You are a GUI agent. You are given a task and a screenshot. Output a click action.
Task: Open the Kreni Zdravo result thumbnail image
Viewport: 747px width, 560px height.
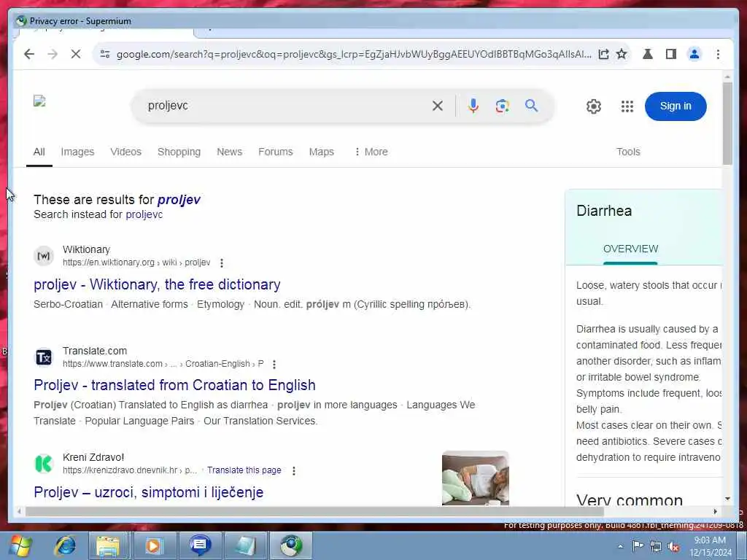pyautogui.click(x=476, y=478)
